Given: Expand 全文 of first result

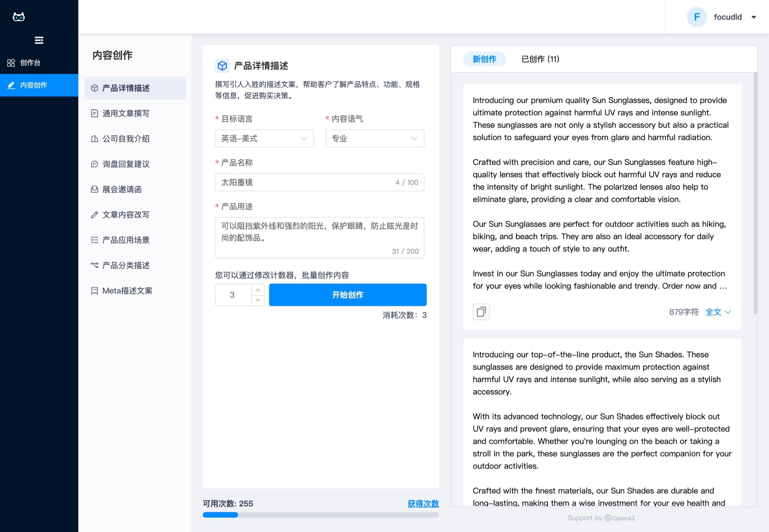Looking at the screenshot, I should click(x=718, y=312).
